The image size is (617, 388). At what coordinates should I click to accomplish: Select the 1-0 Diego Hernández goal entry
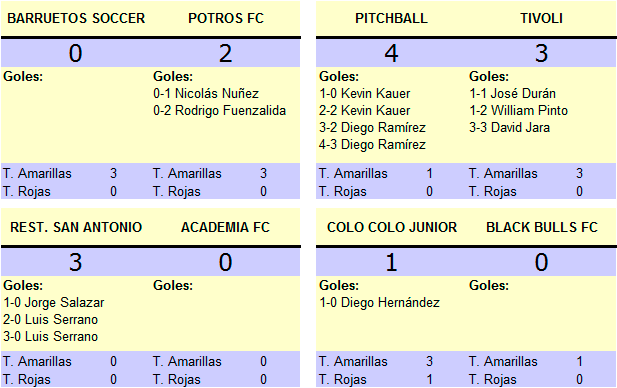[379, 303]
